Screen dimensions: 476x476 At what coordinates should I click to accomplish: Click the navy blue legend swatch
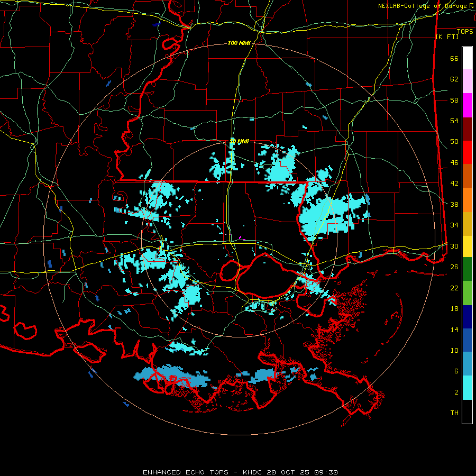pyautogui.click(x=467, y=317)
